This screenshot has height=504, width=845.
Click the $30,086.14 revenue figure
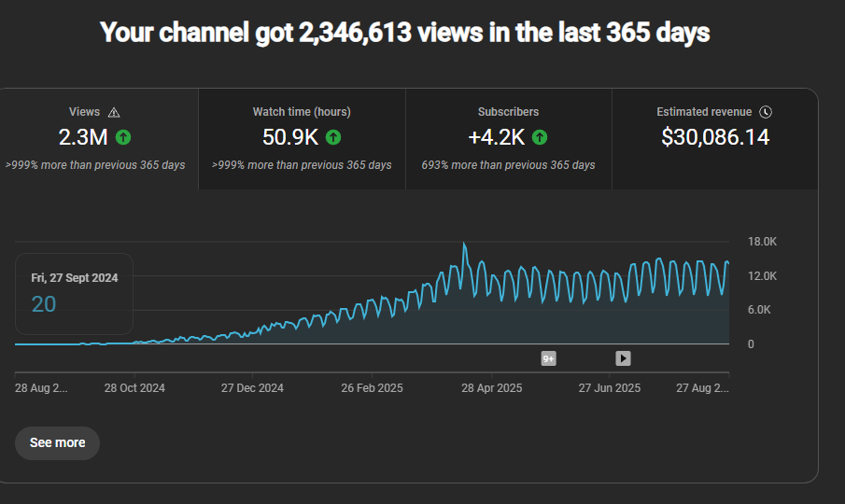click(x=715, y=137)
